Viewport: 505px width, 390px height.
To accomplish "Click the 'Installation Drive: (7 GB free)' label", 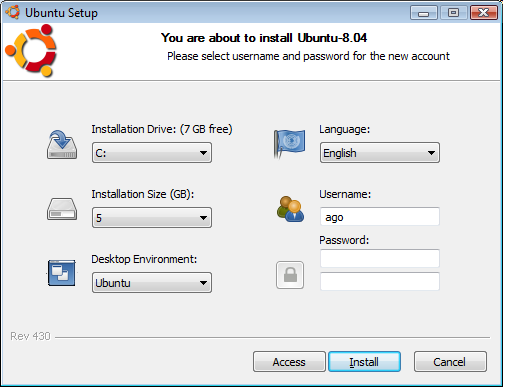I will [x=162, y=129].
